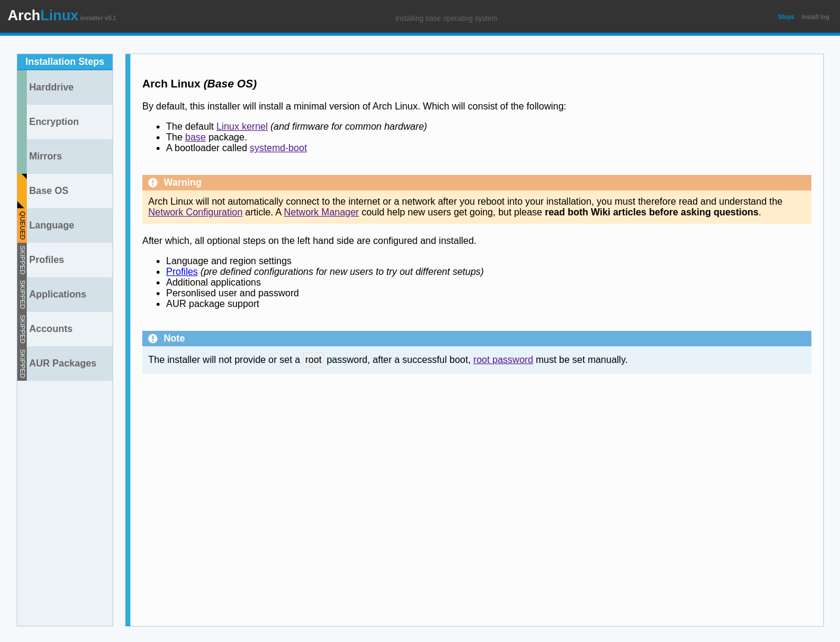Click the Note banner title text

point(174,339)
